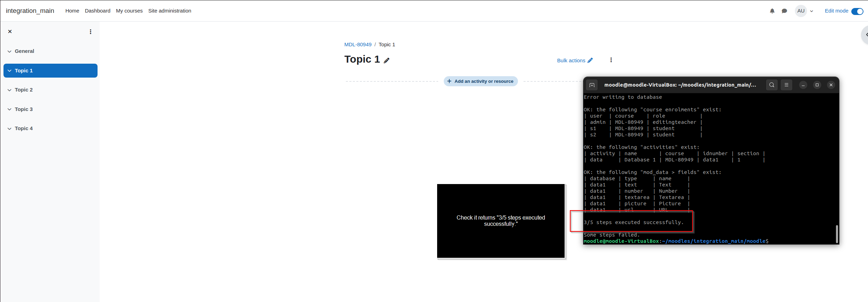The height and width of the screenshot is (302, 868).
Task: Open the messaging speech bubble icon
Action: (784, 11)
